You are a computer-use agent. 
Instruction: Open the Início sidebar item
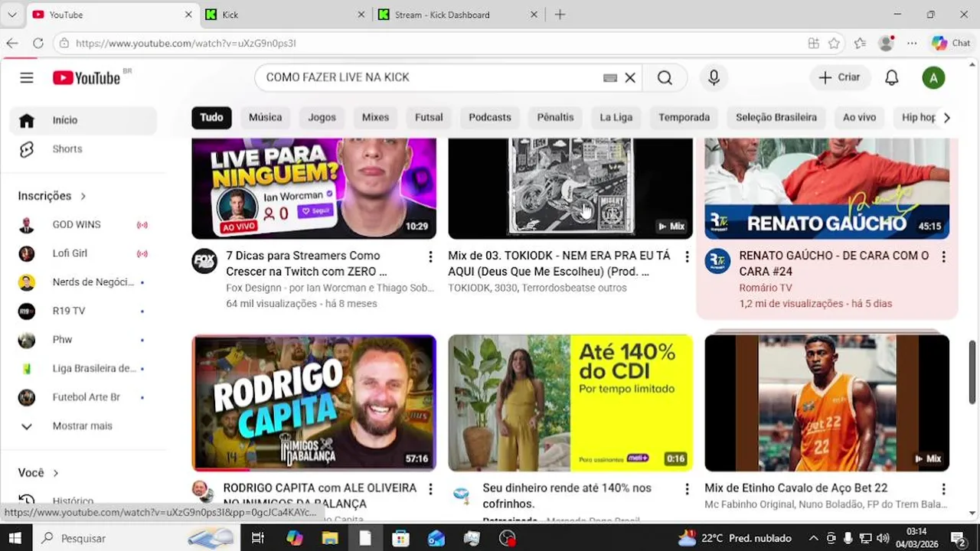pos(83,120)
